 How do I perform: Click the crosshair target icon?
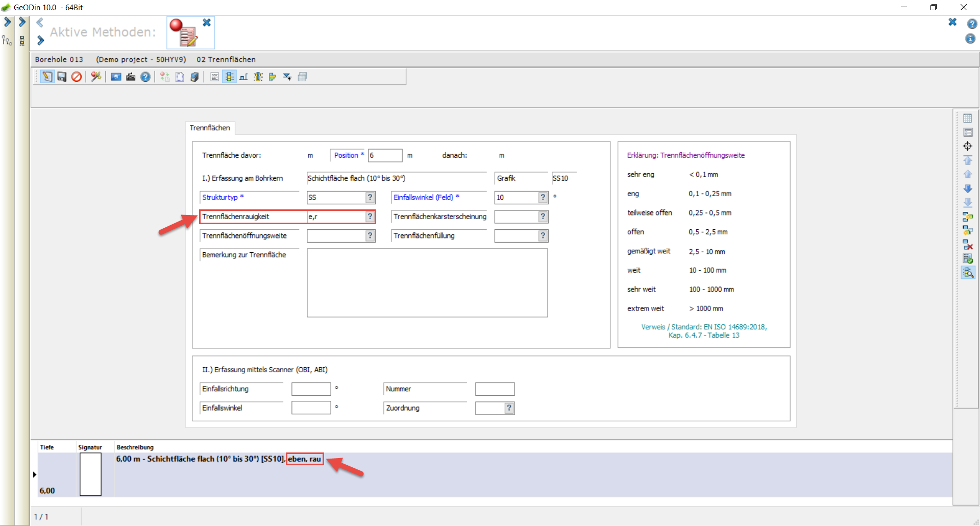click(967, 146)
